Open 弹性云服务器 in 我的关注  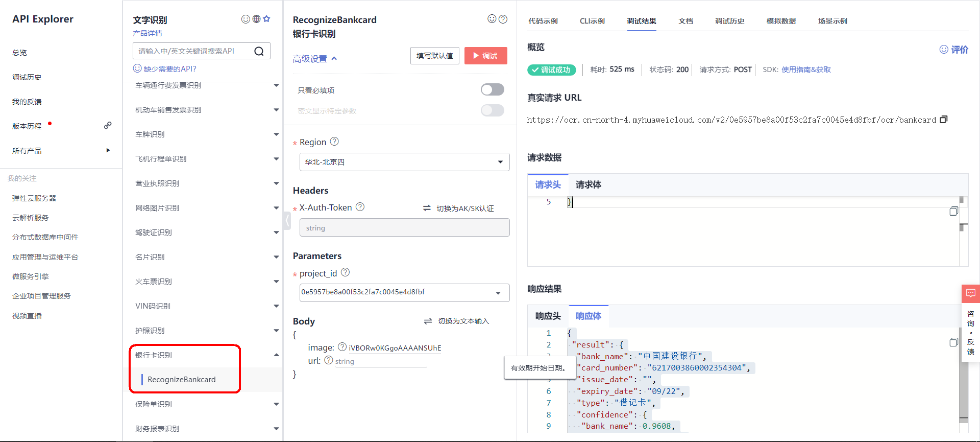[34, 198]
